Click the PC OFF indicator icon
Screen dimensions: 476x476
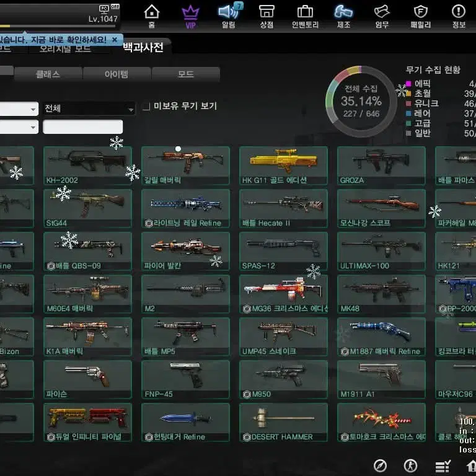[108, 8]
